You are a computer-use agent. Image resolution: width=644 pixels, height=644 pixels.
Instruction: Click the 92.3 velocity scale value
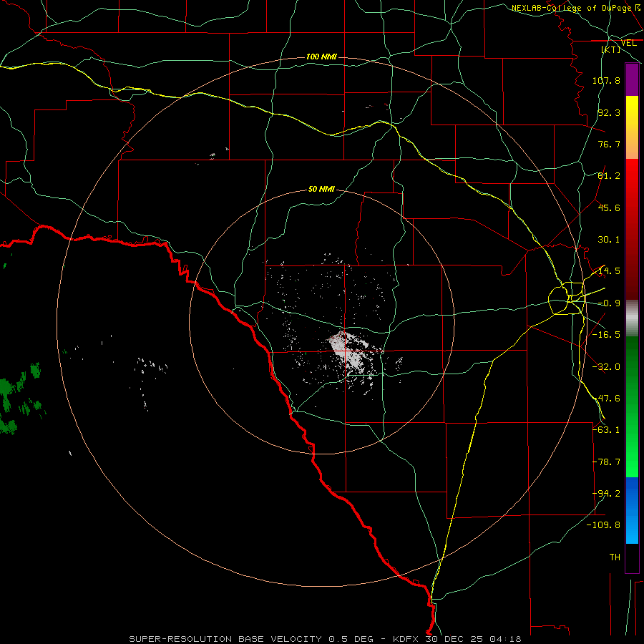click(609, 112)
